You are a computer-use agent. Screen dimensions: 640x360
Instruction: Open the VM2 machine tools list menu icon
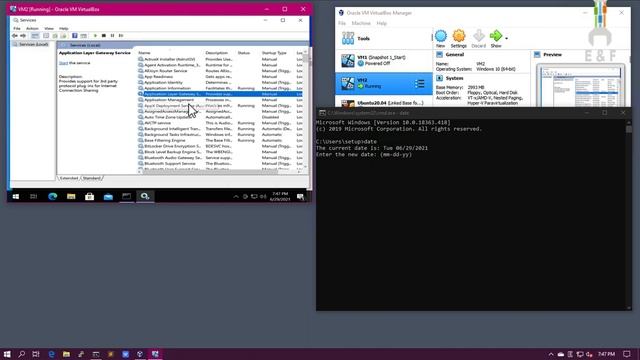(420, 84)
